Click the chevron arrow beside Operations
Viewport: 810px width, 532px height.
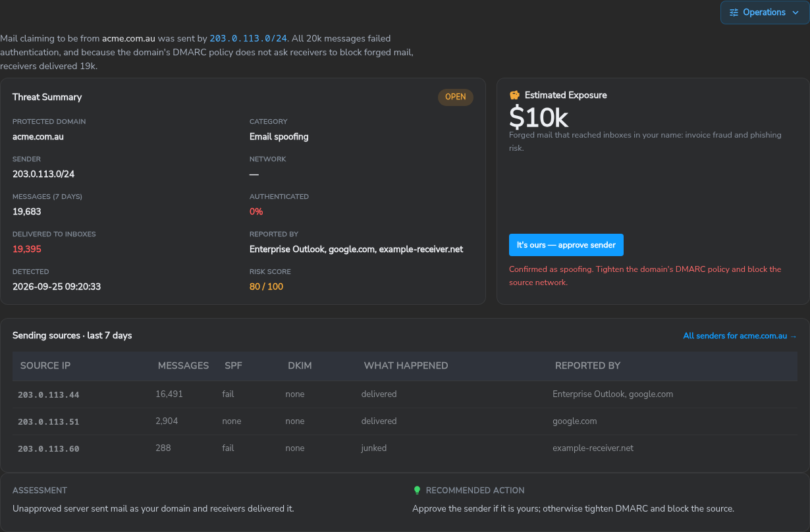(x=796, y=13)
